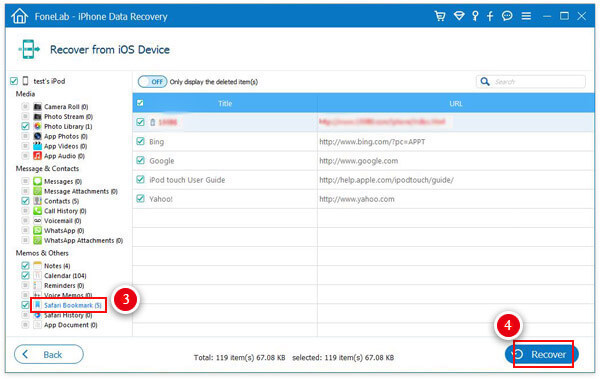Image resolution: width=600 pixels, height=379 pixels.
Task: Click the Message Attachments icon
Action: click(38, 191)
